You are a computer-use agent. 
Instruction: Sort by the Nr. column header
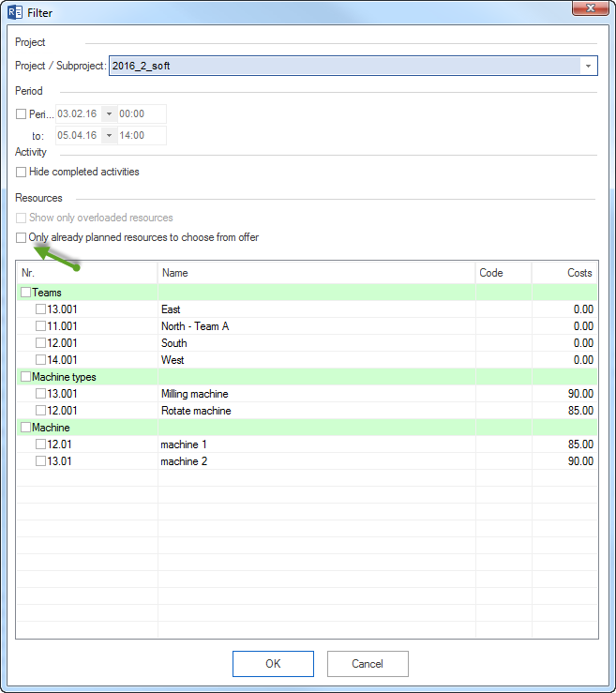[87, 273]
